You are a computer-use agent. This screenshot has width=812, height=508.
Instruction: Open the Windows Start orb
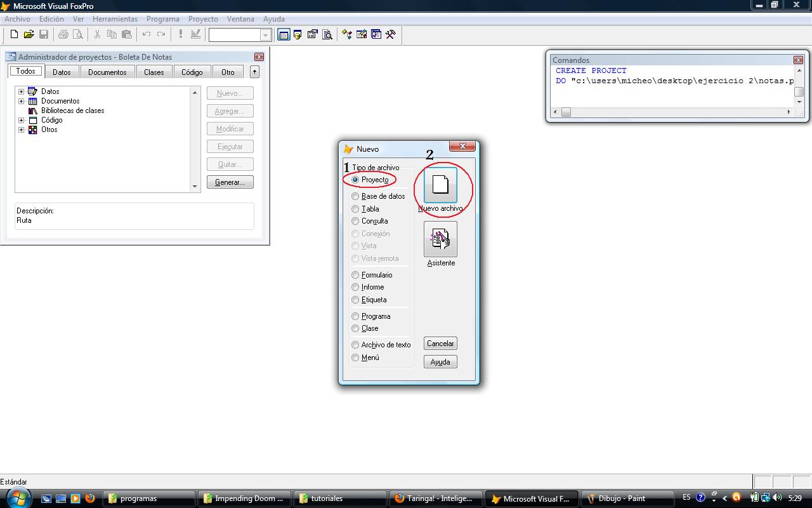coord(18,497)
